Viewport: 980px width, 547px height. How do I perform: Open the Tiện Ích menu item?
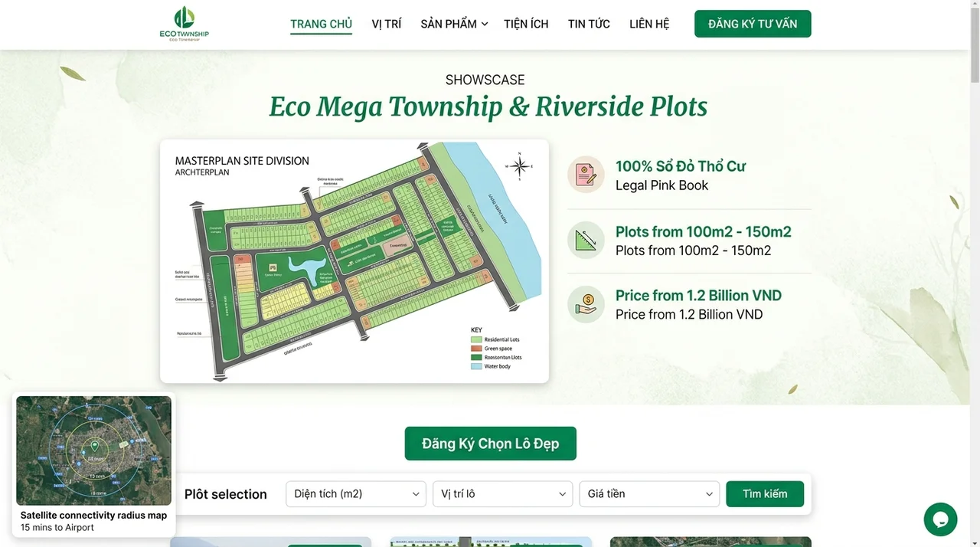[x=526, y=24]
